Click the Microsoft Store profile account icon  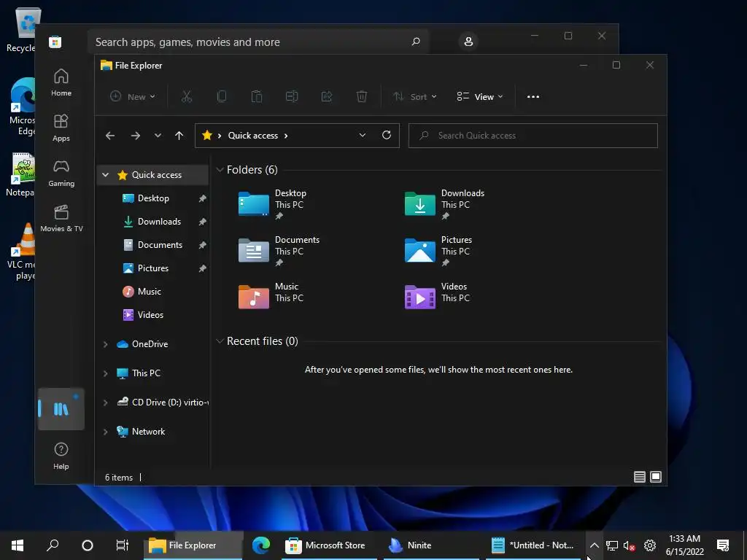468,42
